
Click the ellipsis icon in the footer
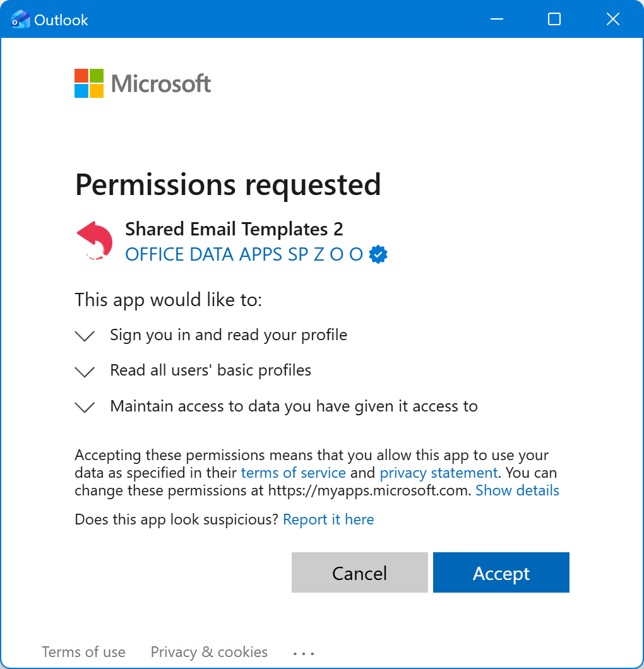(x=304, y=653)
